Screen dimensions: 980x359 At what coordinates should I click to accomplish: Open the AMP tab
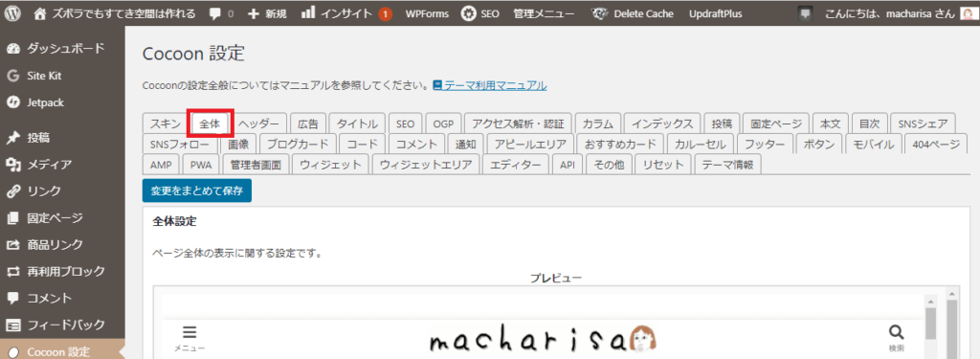pyautogui.click(x=161, y=165)
